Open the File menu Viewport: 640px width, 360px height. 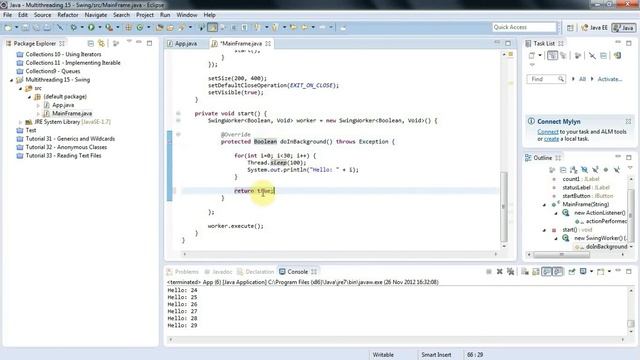7,15
